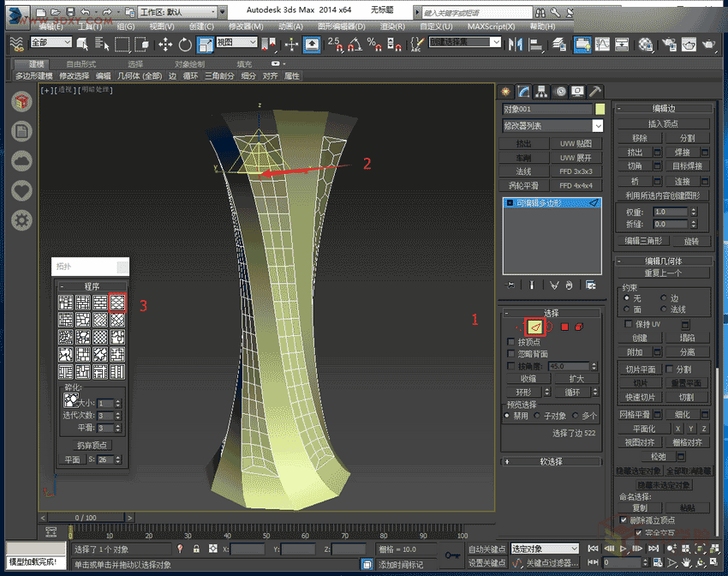This screenshot has width=728, height=576.
Task: Activate the Select and Rotate tool
Action: 186,44
